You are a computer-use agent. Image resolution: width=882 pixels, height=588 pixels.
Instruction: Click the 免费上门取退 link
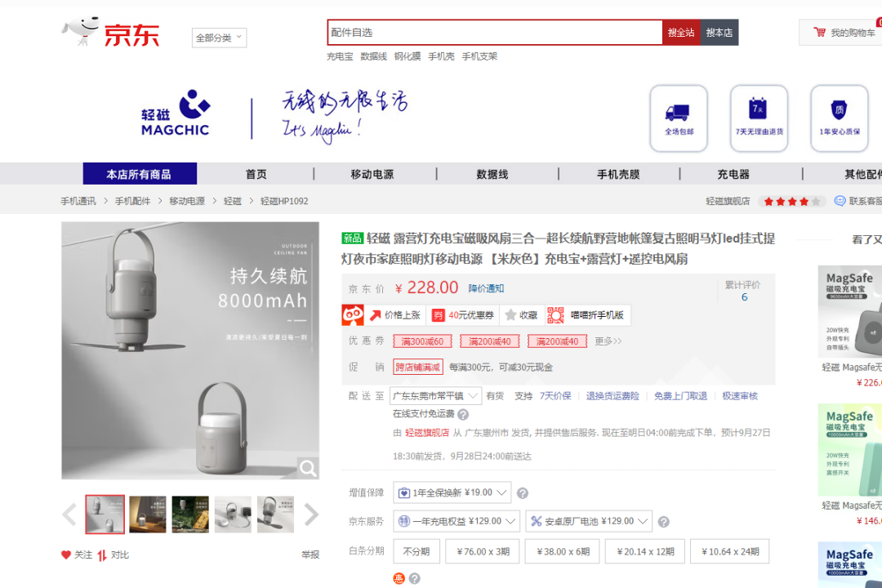click(x=680, y=396)
